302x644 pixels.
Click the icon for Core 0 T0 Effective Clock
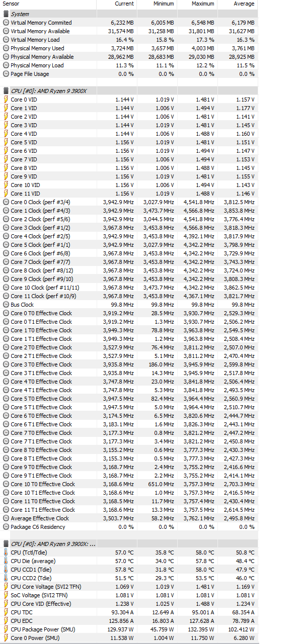coord(6,313)
